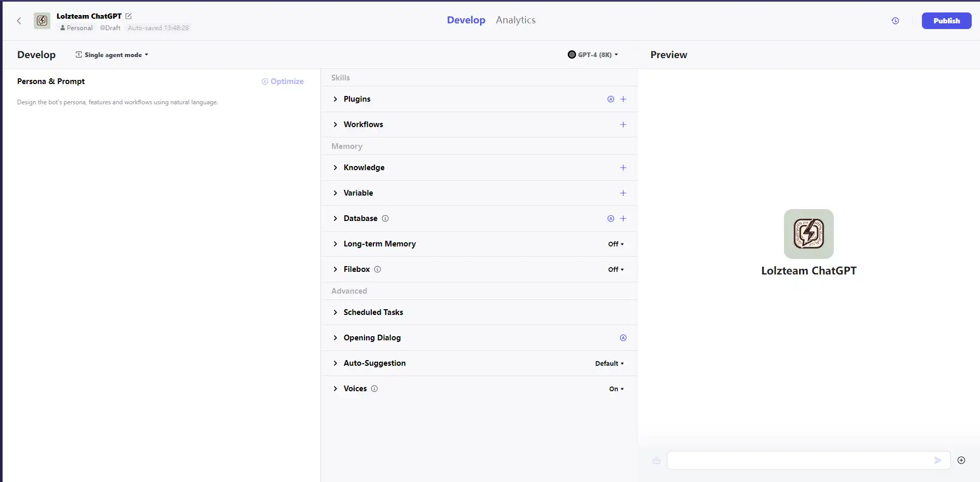Click the Lolzteam ChatGPT title in the header
Image resolution: width=980 pixels, height=482 pixels.
click(x=89, y=16)
